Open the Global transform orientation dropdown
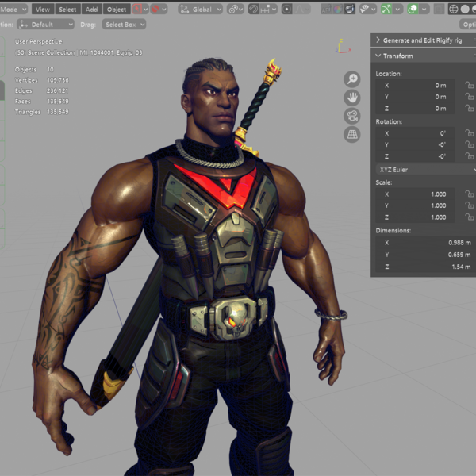 (x=201, y=10)
